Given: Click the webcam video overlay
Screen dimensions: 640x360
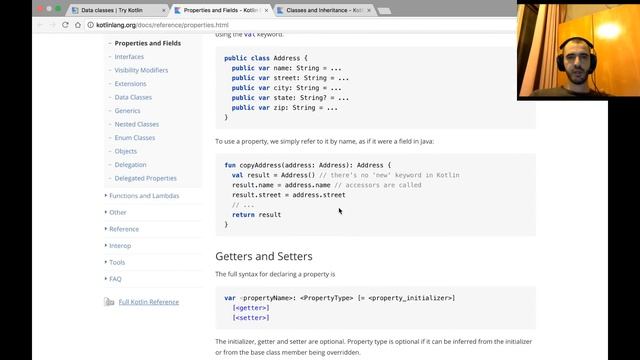Looking at the screenshot, I should (x=578, y=50).
